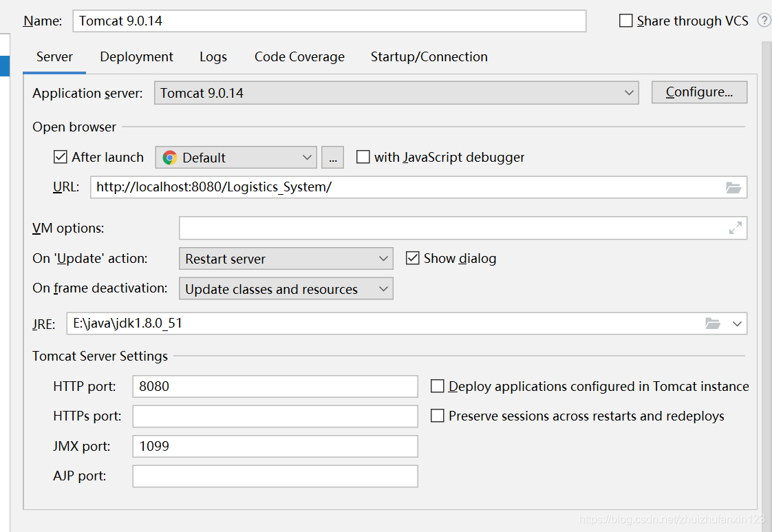Open the Startup/Connection tab
Viewport: 772px width, 532px height.
(x=429, y=57)
